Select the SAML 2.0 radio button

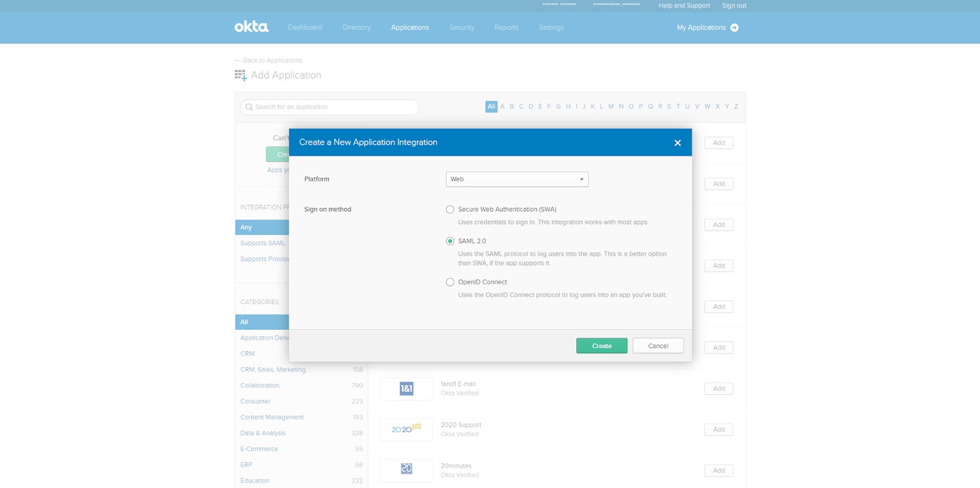click(450, 242)
